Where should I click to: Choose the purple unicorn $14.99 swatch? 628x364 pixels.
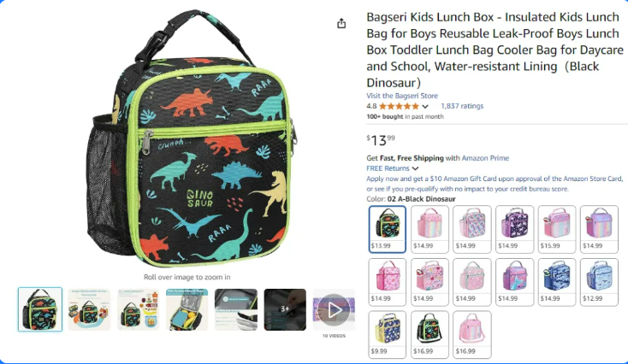coord(515,229)
